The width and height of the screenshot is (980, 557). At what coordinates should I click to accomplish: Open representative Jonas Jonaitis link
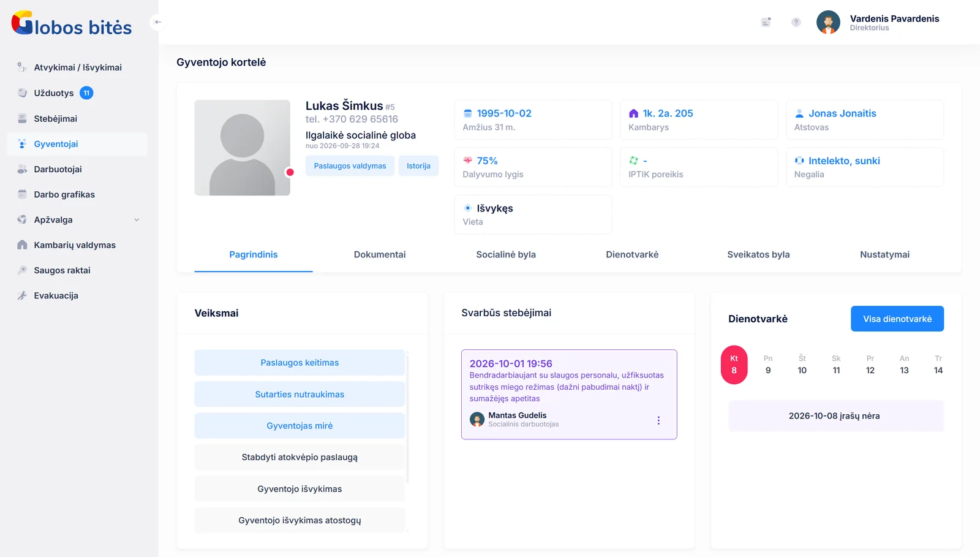842,113
